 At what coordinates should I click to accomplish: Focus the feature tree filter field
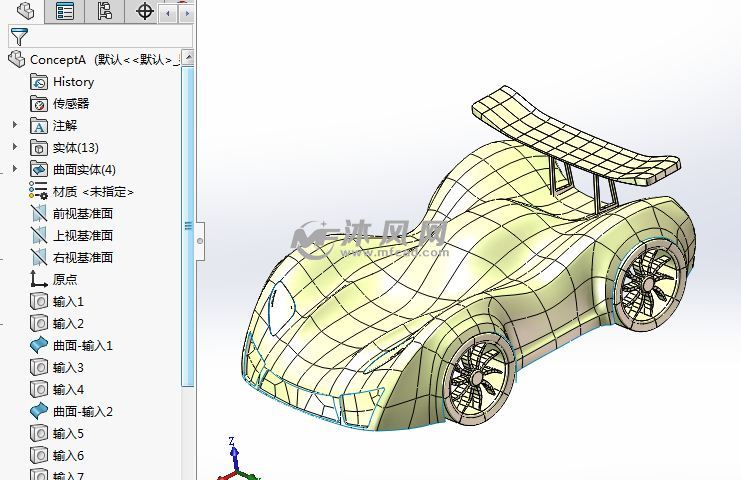[x=100, y=36]
